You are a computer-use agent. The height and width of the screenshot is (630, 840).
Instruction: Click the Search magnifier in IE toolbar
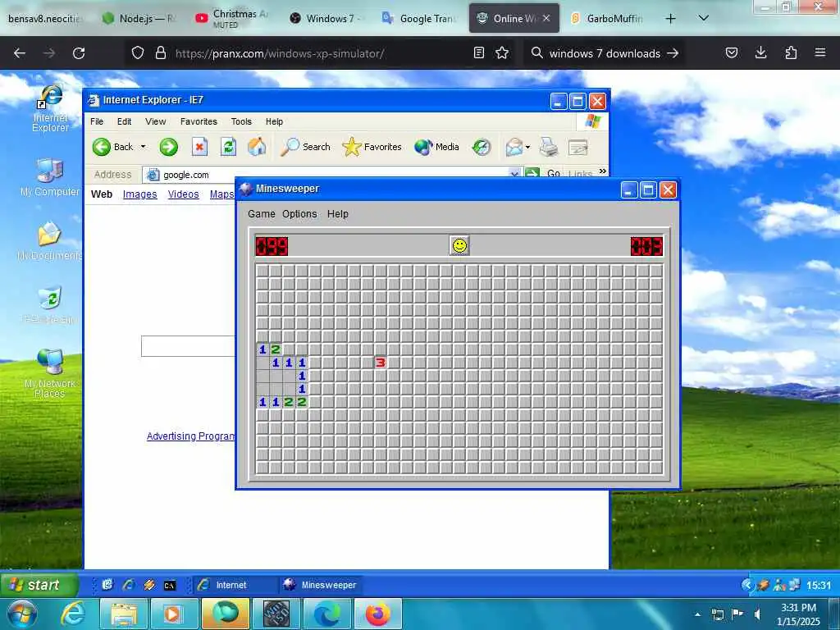pos(290,147)
